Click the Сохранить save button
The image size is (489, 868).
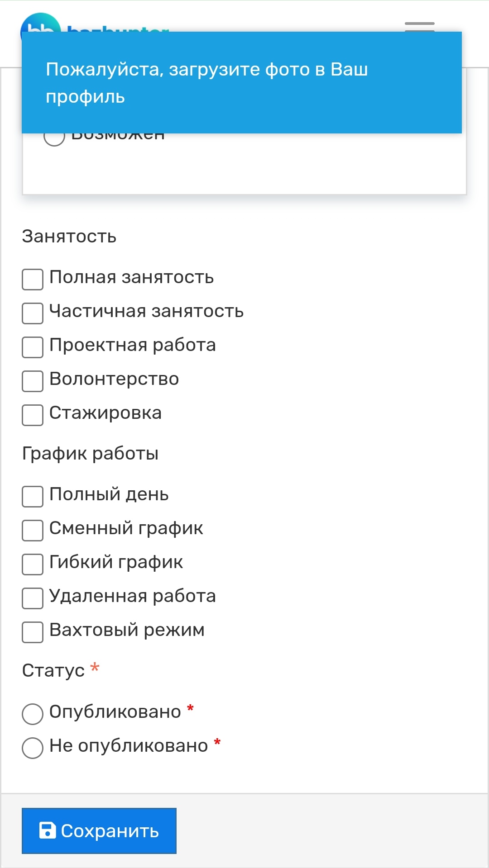[x=99, y=830]
